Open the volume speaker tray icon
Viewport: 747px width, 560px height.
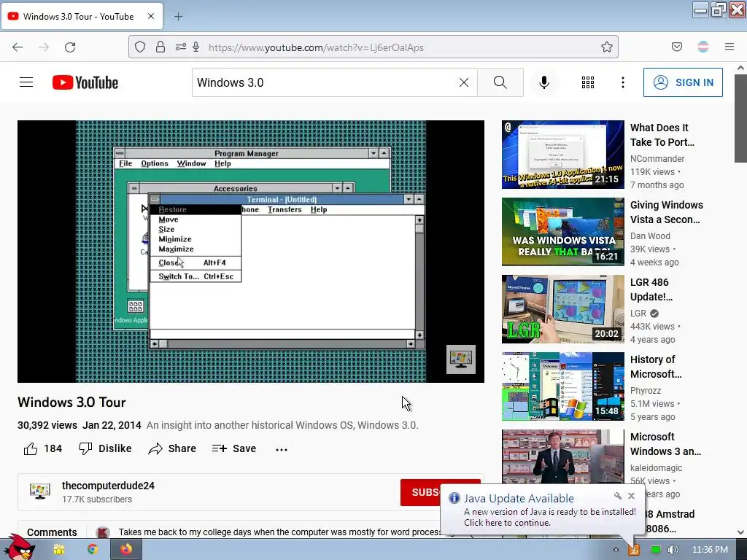[673, 550]
